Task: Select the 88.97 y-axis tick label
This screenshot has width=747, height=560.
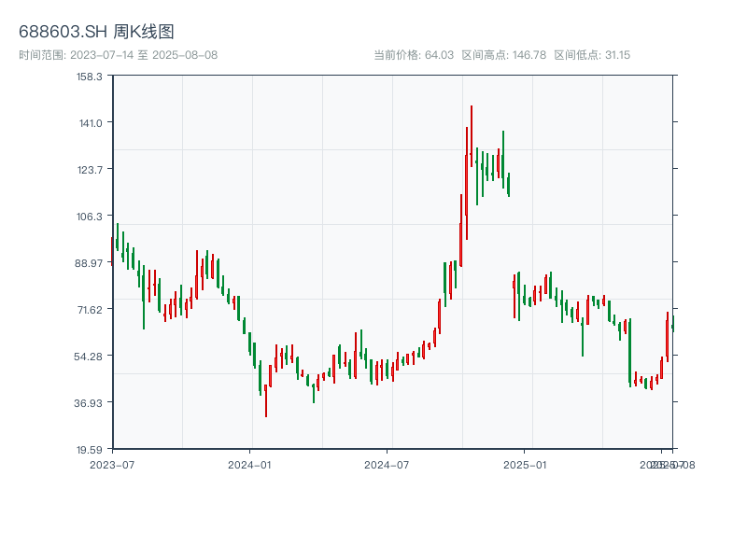Action: click(90, 263)
